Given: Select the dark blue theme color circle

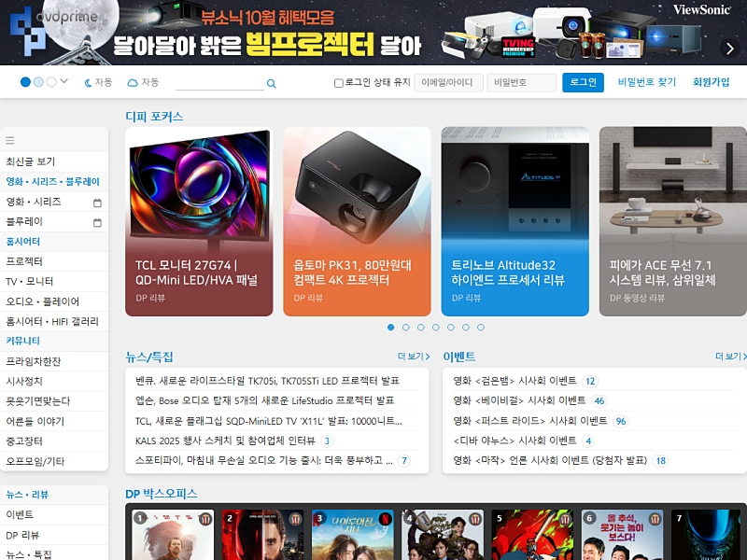Looking at the screenshot, I should tap(25, 82).
